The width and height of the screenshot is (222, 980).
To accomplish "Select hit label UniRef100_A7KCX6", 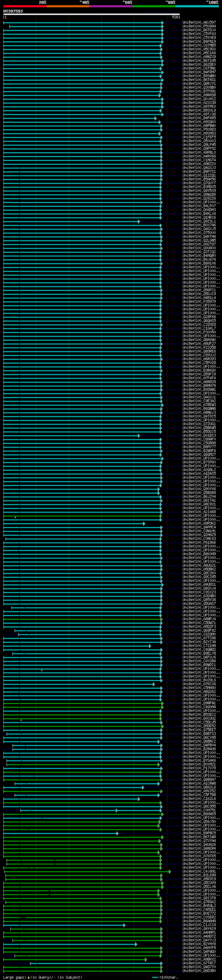I will pos(199,684).
